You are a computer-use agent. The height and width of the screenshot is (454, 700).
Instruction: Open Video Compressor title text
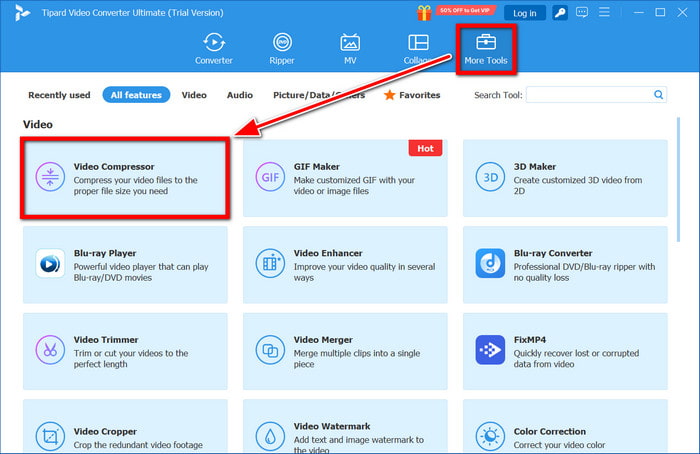[x=114, y=167]
